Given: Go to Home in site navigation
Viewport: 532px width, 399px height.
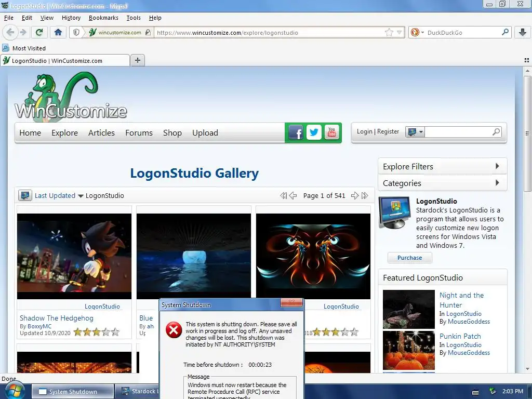Looking at the screenshot, I should (30, 132).
